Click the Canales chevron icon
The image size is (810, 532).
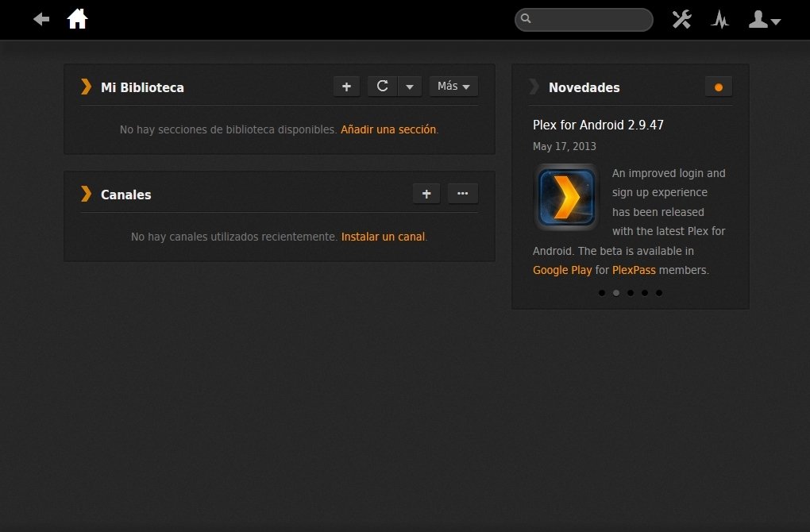[x=87, y=194]
